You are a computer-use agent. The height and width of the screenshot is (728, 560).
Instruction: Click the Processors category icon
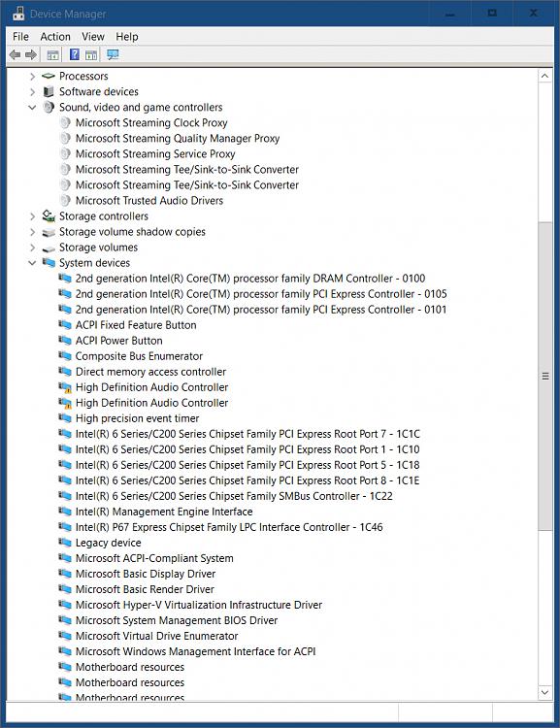[49, 76]
